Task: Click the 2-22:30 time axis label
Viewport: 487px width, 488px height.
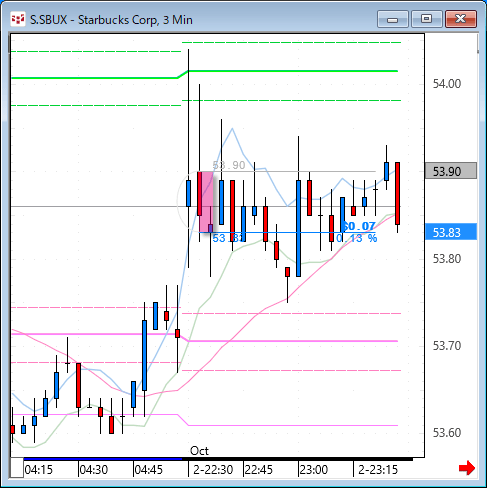Action: click(x=213, y=470)
